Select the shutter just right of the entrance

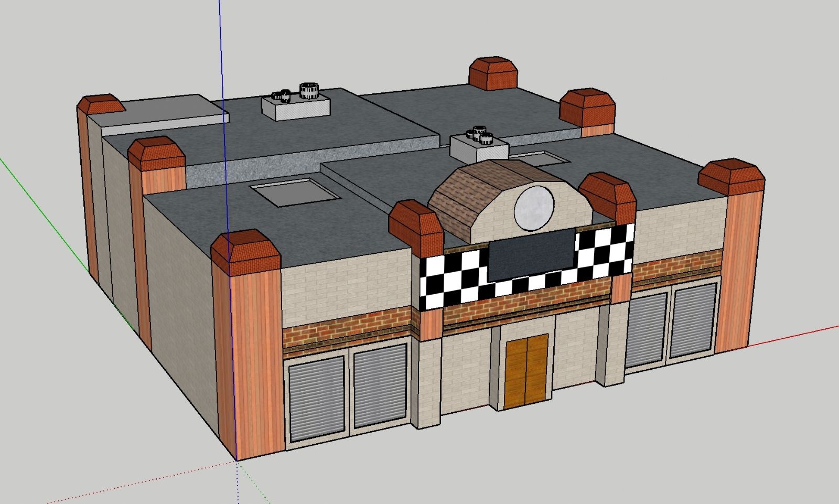pos(646,331)
